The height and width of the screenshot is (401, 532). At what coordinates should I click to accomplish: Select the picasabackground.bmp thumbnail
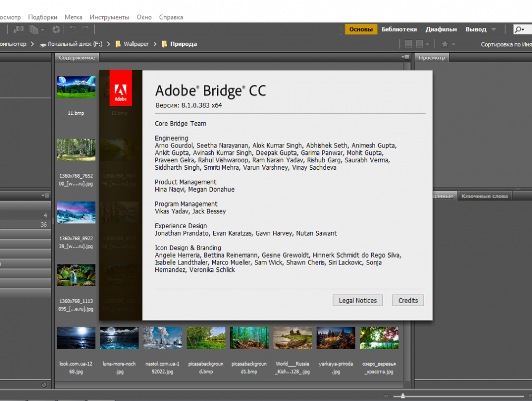pyautogui.click(x=206, y=338)
